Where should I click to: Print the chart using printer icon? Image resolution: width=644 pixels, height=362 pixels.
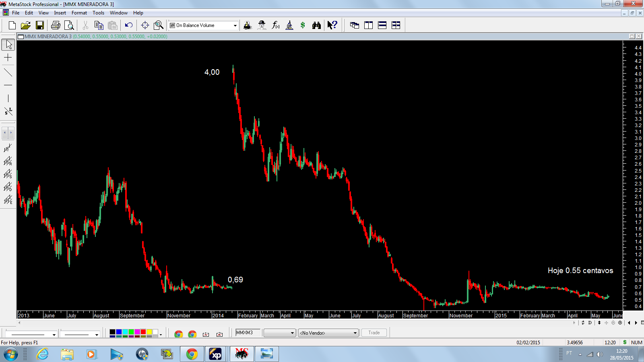tap(56, 25)
